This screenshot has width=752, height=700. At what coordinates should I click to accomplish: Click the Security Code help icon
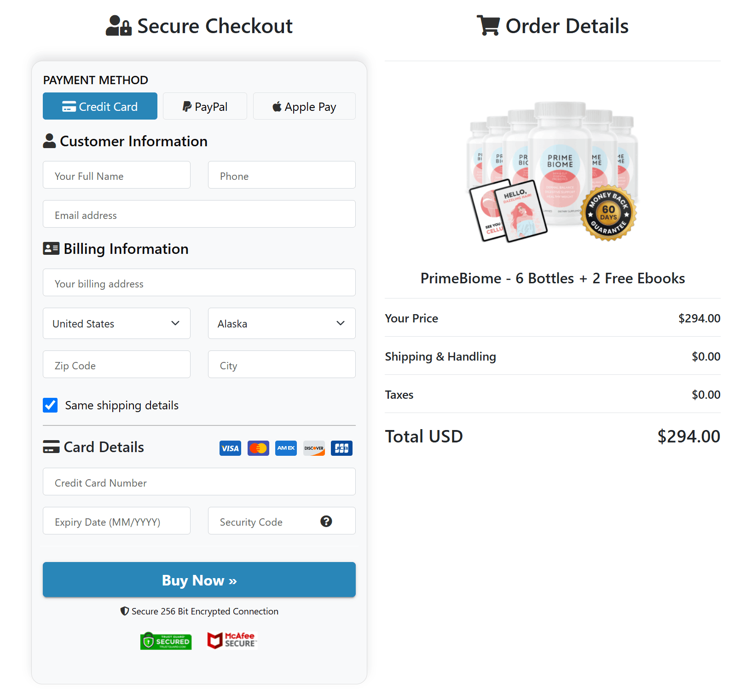326,522
